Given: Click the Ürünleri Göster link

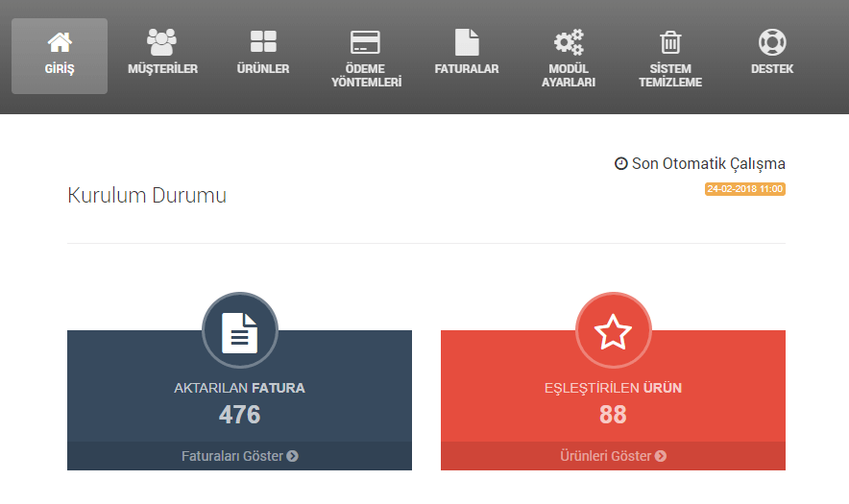Looking at the screenshot, I should pyautogui.click(x=613, y=456).
